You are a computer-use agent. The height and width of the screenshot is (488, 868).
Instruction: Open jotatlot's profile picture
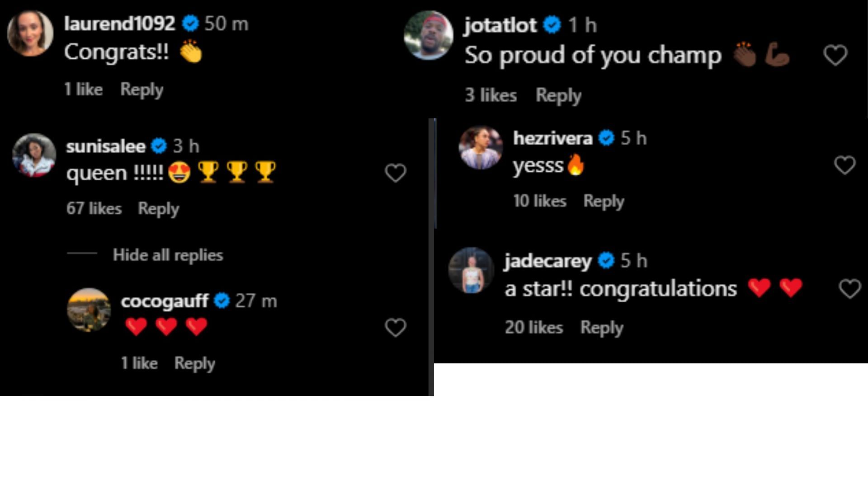428,35
